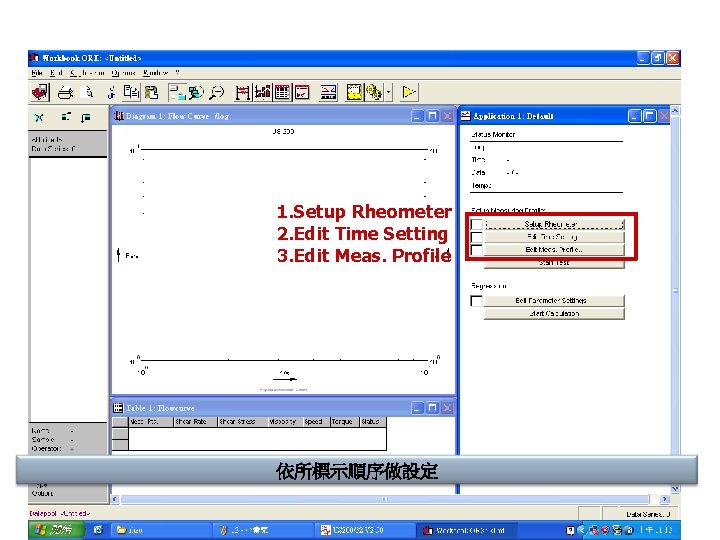Screen dimensions: 720x540
Task: Select the Status column header
Action: pyautogui.click(x=373, y=422)
